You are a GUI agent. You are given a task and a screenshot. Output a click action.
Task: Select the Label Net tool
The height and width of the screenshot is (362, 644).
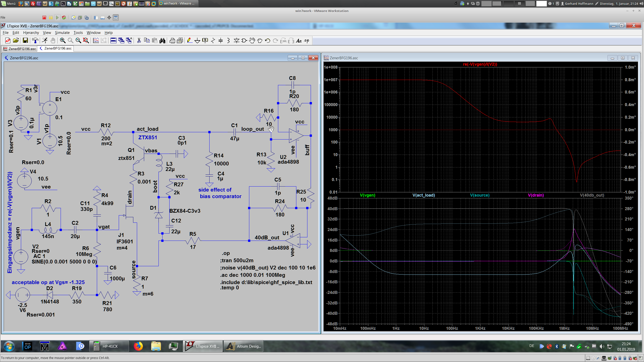[x=205, y=40]
